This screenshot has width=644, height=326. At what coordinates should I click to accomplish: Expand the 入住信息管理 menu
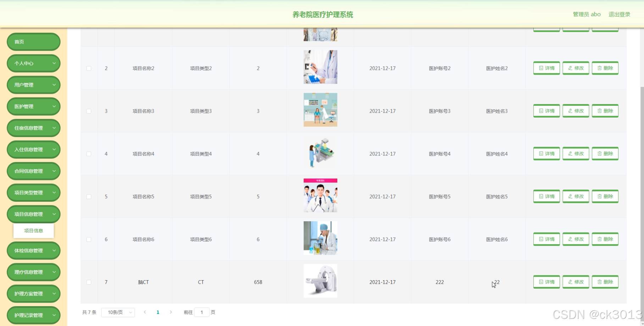coord(34,150)
